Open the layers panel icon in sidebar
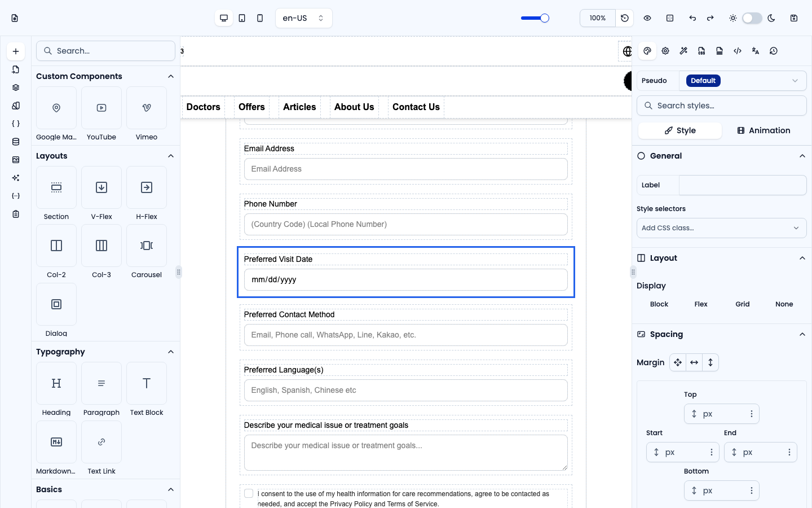This screenshot has width=812, height=508. (x=16, y=87)
